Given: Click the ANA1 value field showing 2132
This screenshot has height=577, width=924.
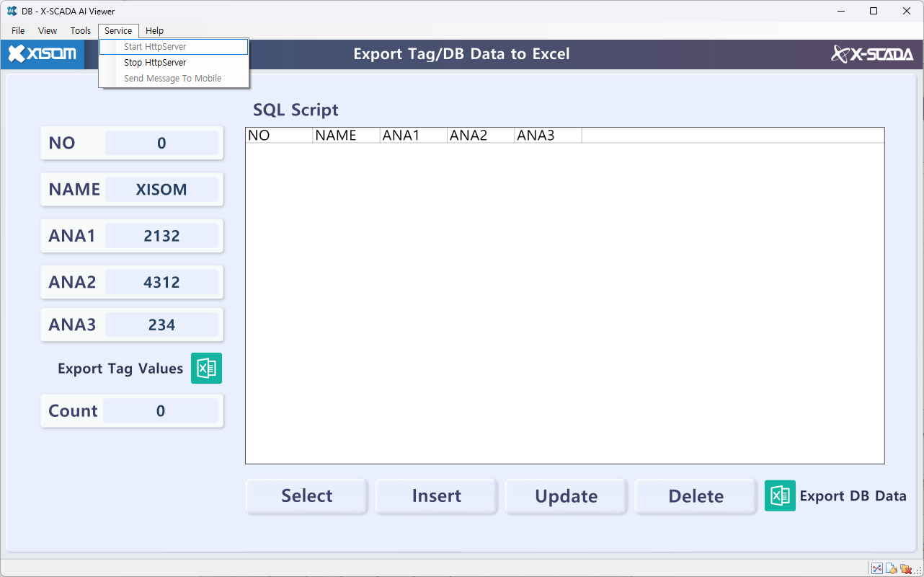Looking at the screenshot, I should tap(161, 236).
